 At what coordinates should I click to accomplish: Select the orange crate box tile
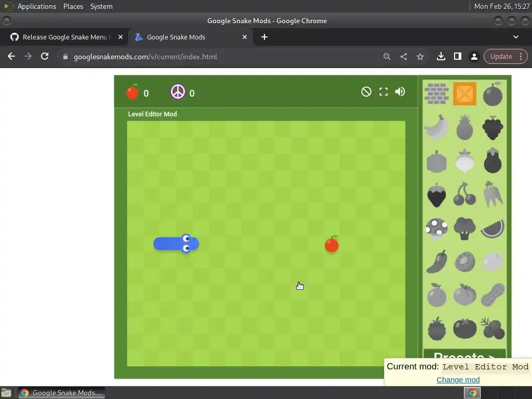pyautogui.click(x=464, y=94)
